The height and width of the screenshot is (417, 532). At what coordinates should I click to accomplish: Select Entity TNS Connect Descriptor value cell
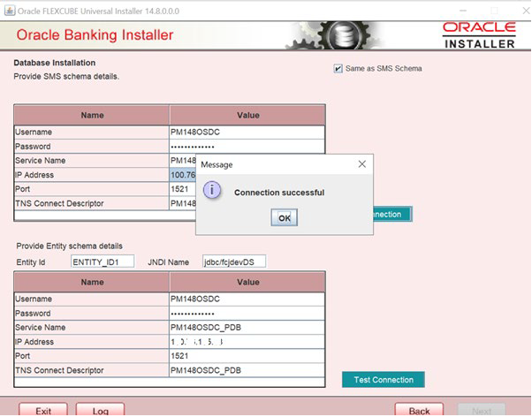click(247, 370)
